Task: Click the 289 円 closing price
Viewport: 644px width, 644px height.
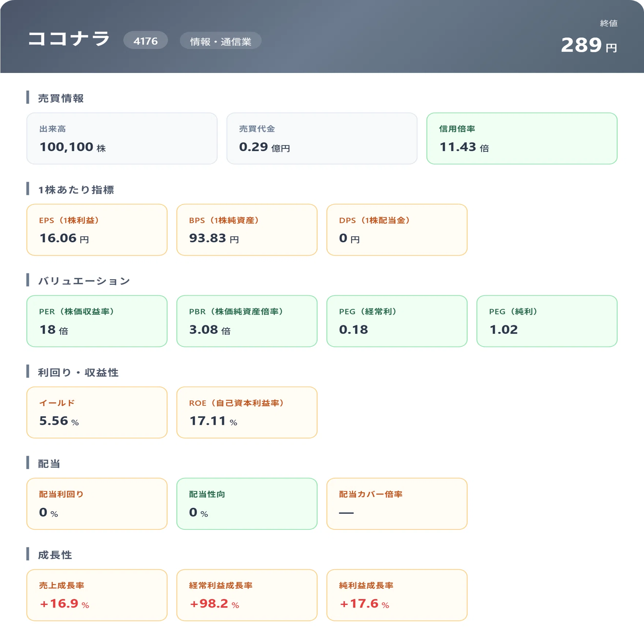Action: point(589,45)
